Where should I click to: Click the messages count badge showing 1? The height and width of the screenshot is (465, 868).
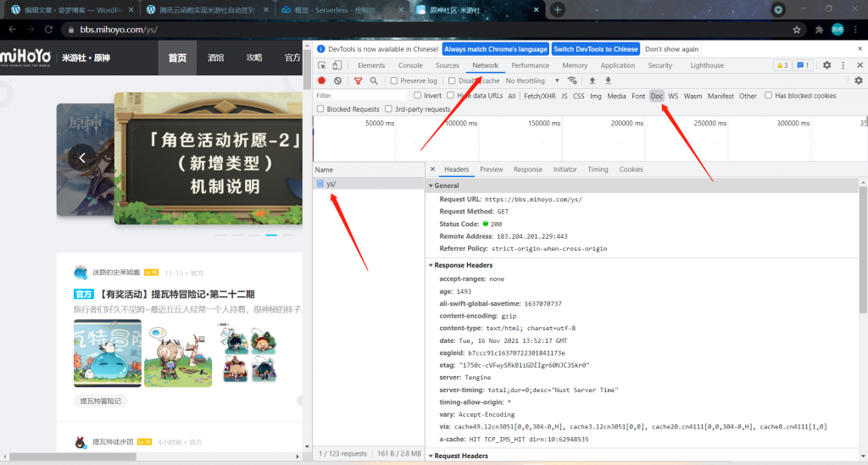[803, 65]
